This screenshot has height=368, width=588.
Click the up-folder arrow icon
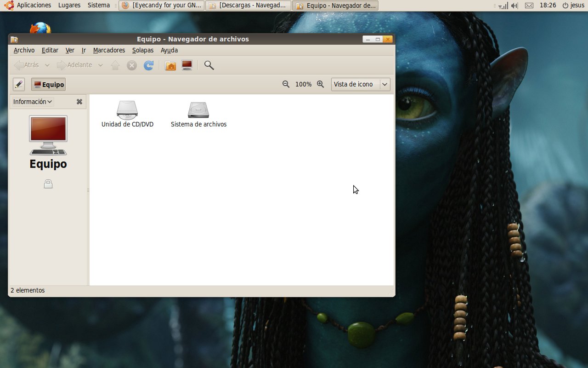tap(115, 65)
